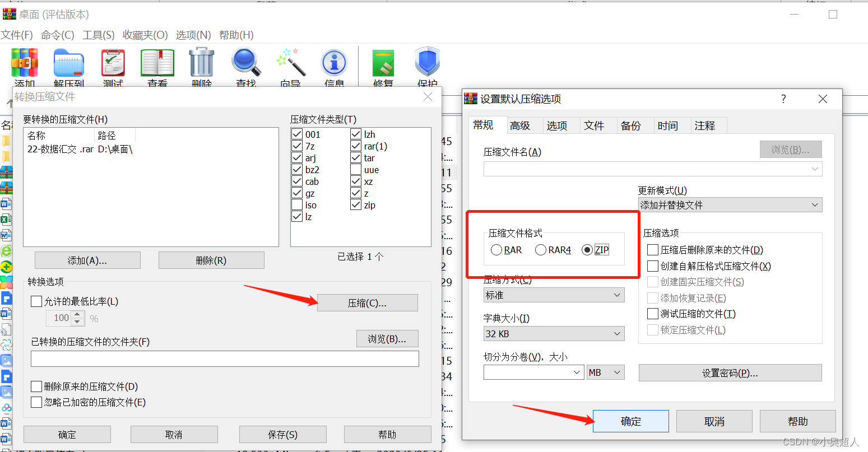This screenshot has height=452, width=868.
Task: Enable 忽略已加密的压缩文件(E) checkbox
Action: tap(36, 402)
